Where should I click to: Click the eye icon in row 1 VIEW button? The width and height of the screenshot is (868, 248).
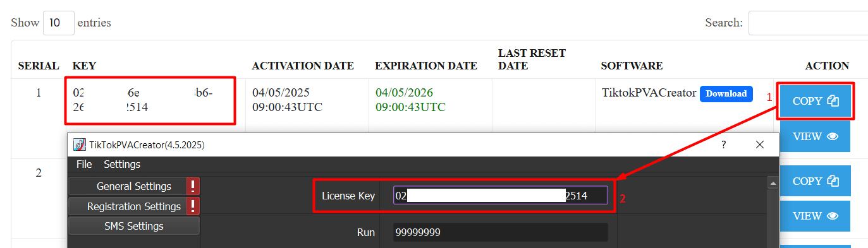pos(833,136)
